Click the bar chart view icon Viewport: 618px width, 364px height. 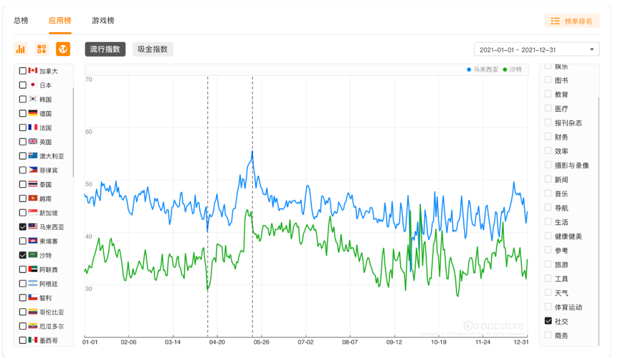[21, 49]
